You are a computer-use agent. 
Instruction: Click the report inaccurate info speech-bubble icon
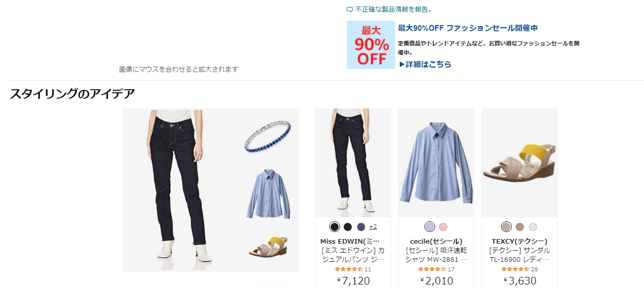350,10
